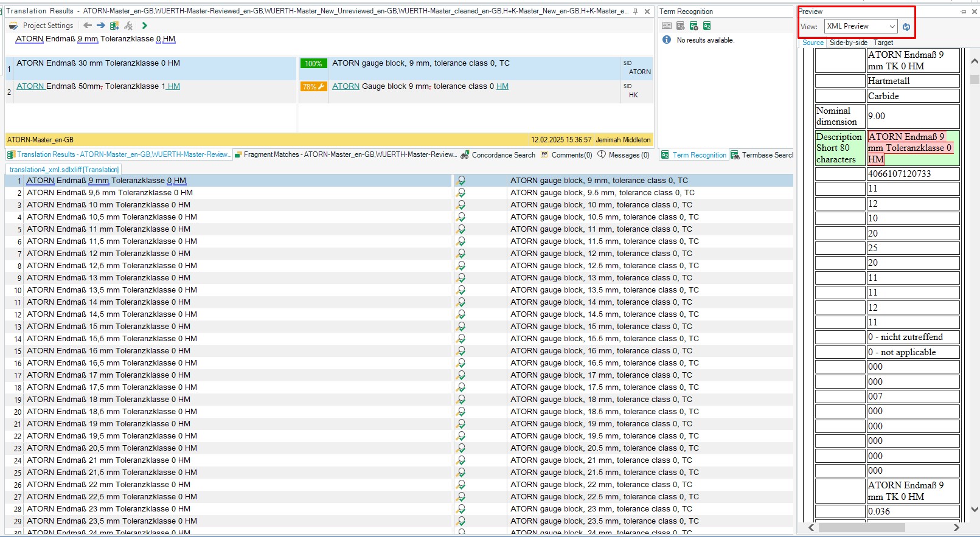Click the preview horizontal scrollbar right arrow
The width and height of the screenshot is (980, 537).
click(x=956, y=528)
